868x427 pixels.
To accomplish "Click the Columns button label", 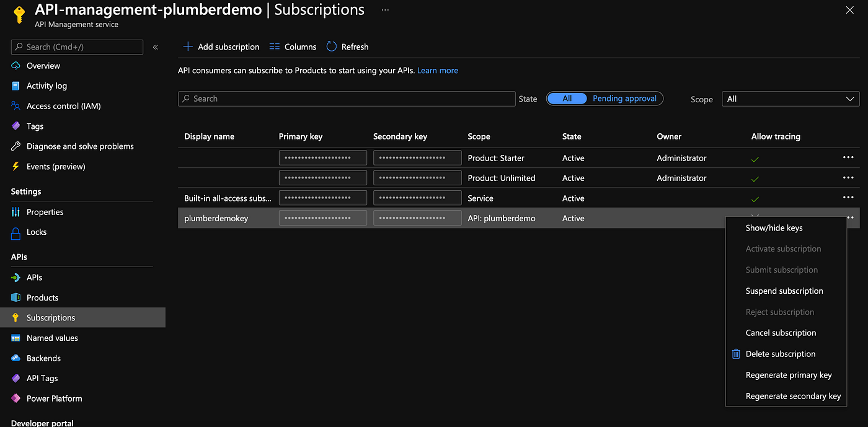I will 300,46.
